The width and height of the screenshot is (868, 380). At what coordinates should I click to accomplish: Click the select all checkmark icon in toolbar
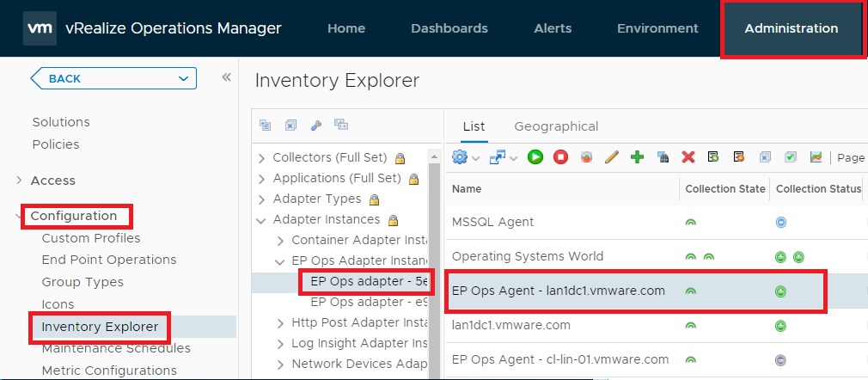pyautogui.click(x=791, y=157)
